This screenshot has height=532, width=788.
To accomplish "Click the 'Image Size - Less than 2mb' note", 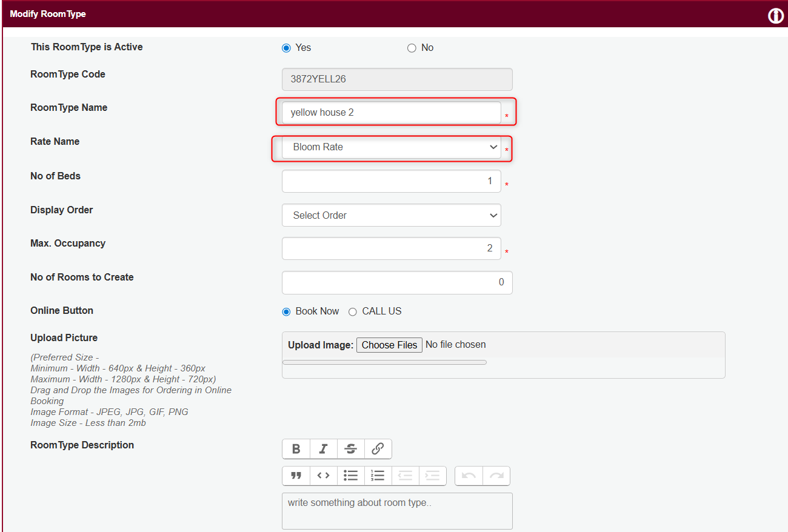I will pos(88,423).
